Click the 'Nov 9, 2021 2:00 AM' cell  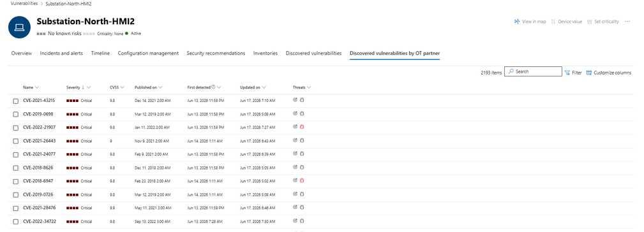coord(151,141)
